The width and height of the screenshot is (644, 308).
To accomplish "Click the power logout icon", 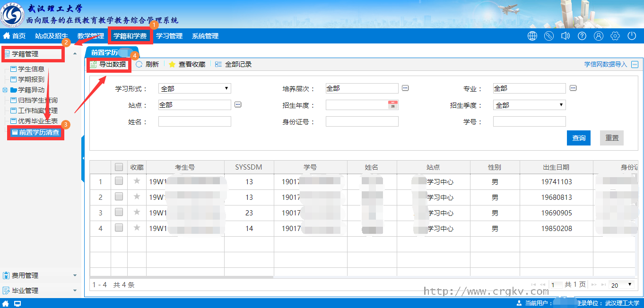I will tap(632, 36).
